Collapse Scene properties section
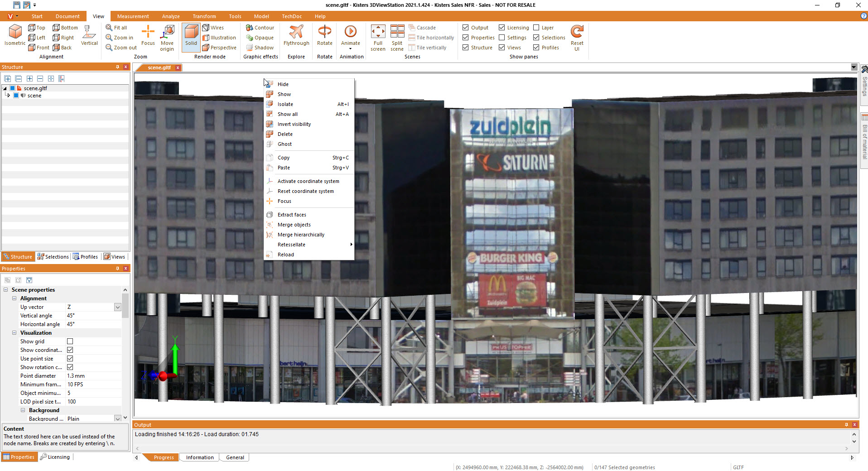The image size is (868, 471). [x=6, y=290]
